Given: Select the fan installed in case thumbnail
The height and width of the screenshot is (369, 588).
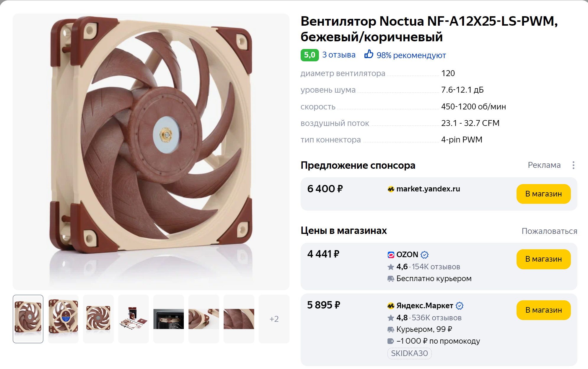Looking at the screenshot, I should pyautogui.click(x=169, y=319).
